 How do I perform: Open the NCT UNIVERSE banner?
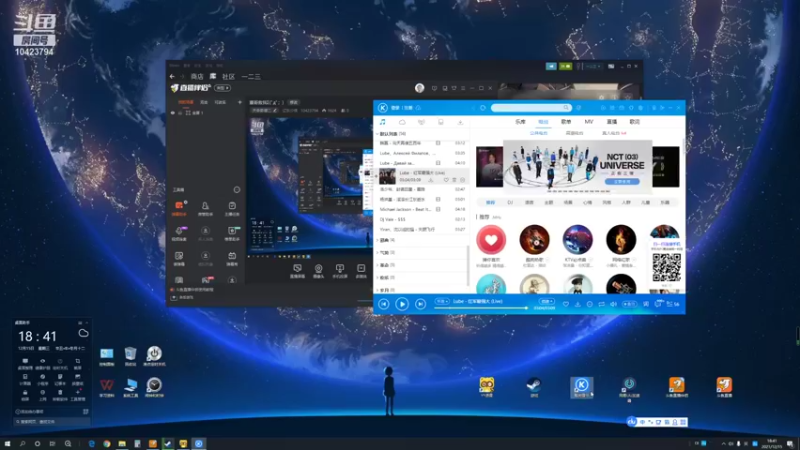(x=578, y=166)
